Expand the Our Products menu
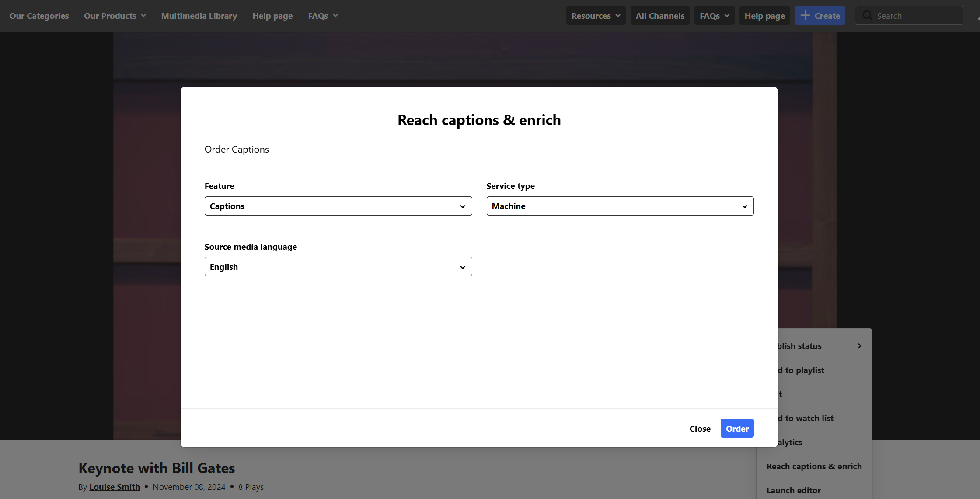 tap(115, 16)
